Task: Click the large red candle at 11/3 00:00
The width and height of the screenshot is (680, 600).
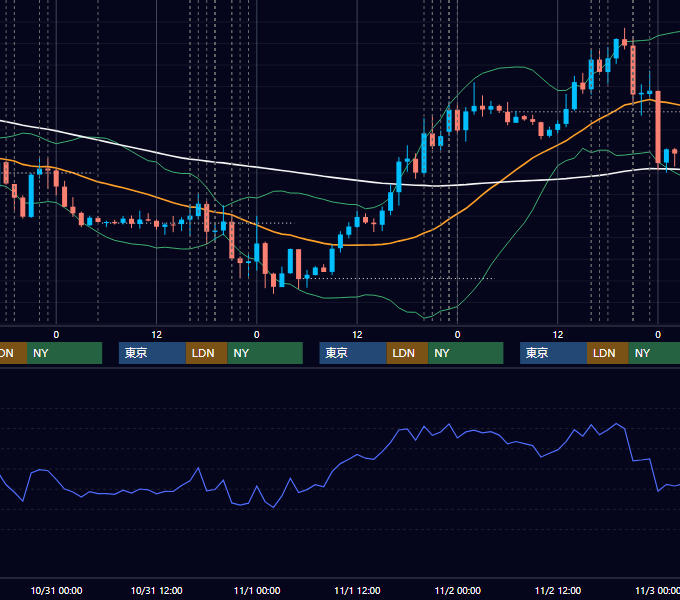Action: pyautogui.click(x=658, y=127)
